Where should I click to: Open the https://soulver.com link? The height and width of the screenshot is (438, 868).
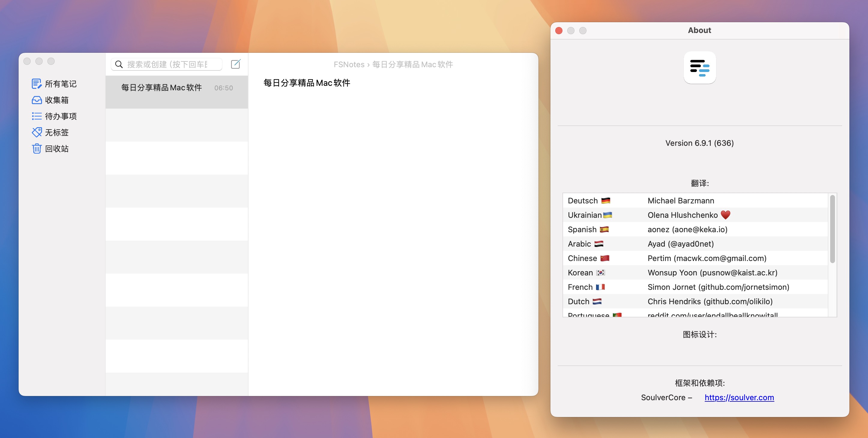coord(739,397)
